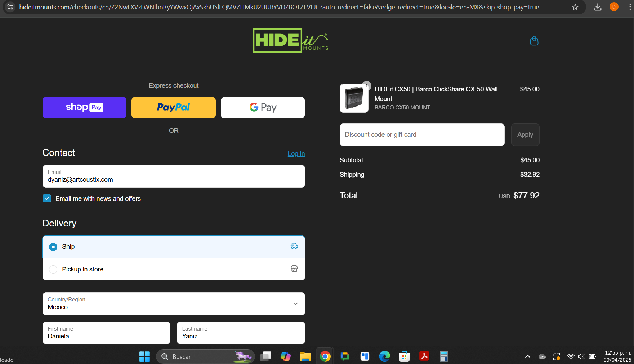Click the Subtotal row's $45.00 value
The width and height of the screenshot is (634, 364).
[x=530, y=160]
